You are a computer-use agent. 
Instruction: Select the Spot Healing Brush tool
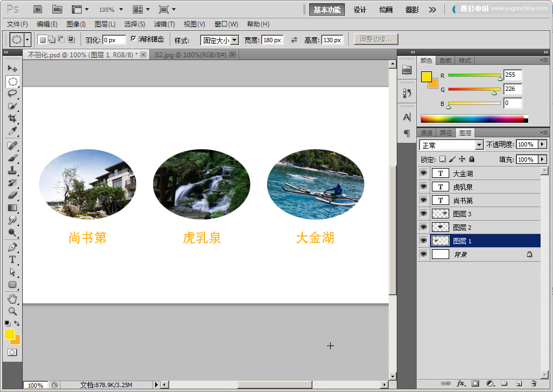pyautogui.click(x=12, y=145)
